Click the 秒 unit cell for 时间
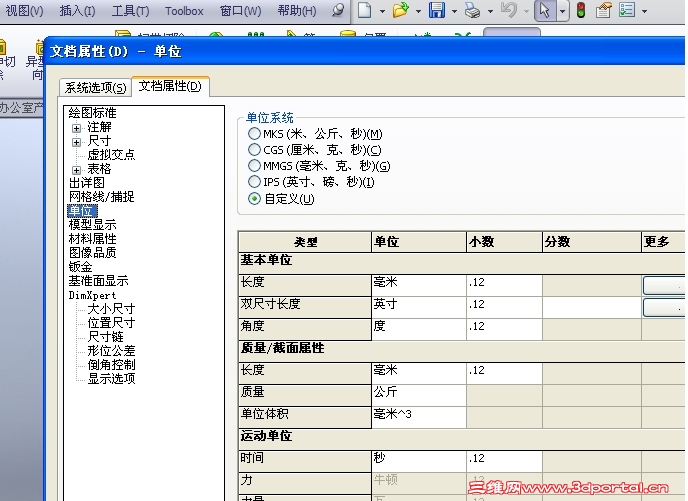Image resolution: width=688 pixels, height=501 pixels. tap(419, 461)
